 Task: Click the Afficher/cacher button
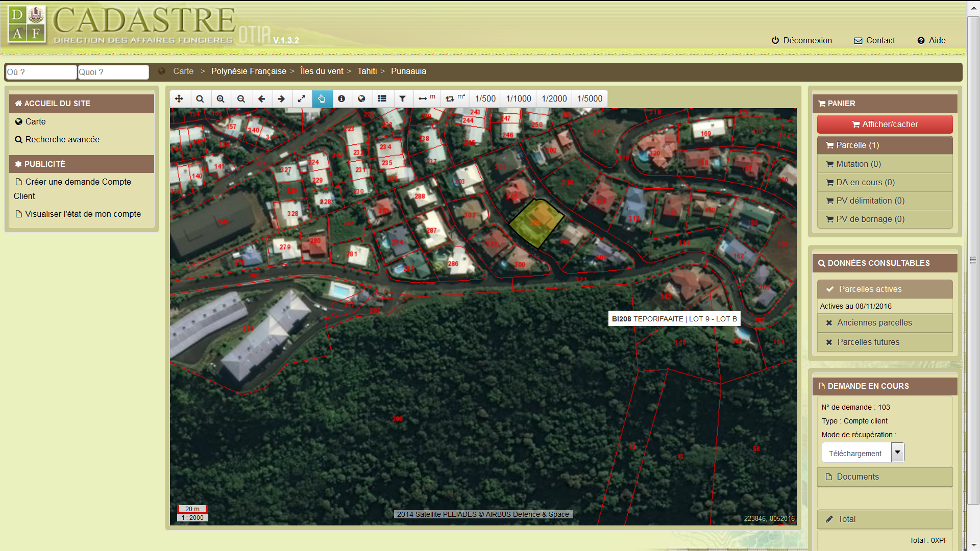(885, 124)
